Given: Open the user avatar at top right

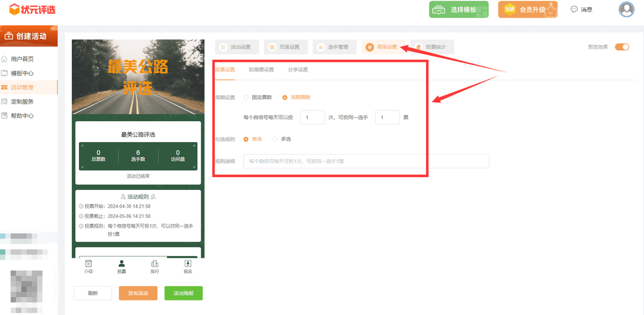Looking at the screenshot, I should click(x=626, y=9).
